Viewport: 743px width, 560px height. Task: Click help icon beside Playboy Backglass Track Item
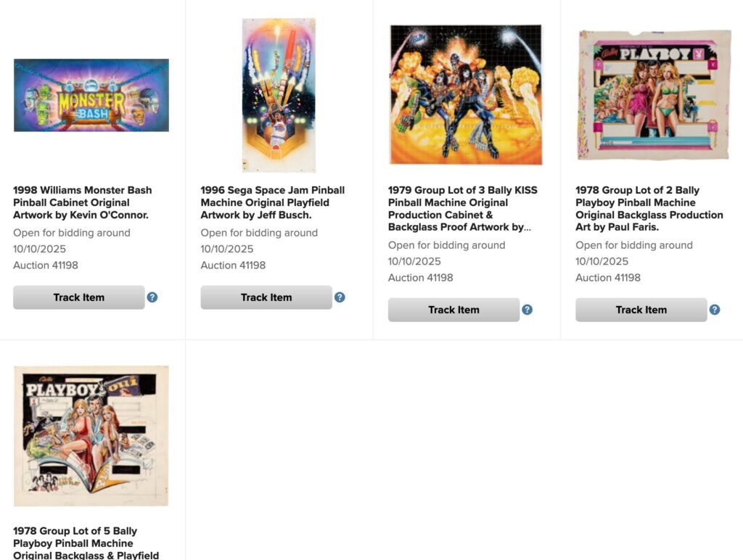pos(715,310)
